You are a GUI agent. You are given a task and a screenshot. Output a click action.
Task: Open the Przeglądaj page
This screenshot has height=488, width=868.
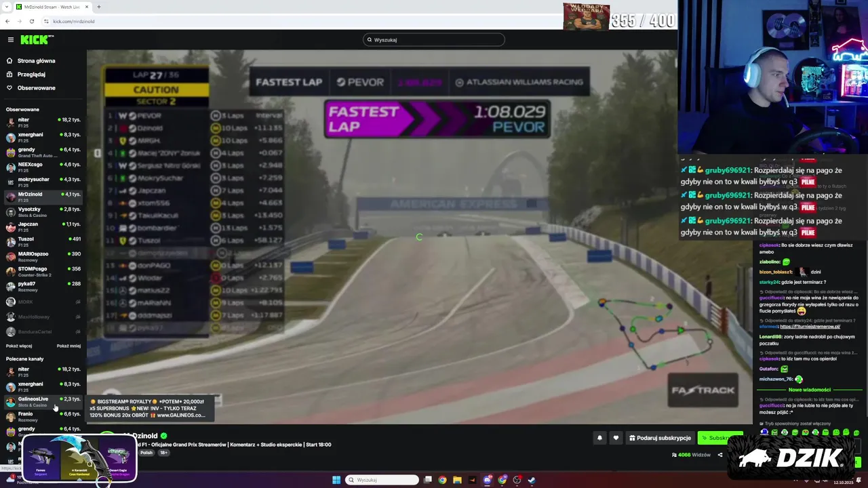tap(31, 75)
